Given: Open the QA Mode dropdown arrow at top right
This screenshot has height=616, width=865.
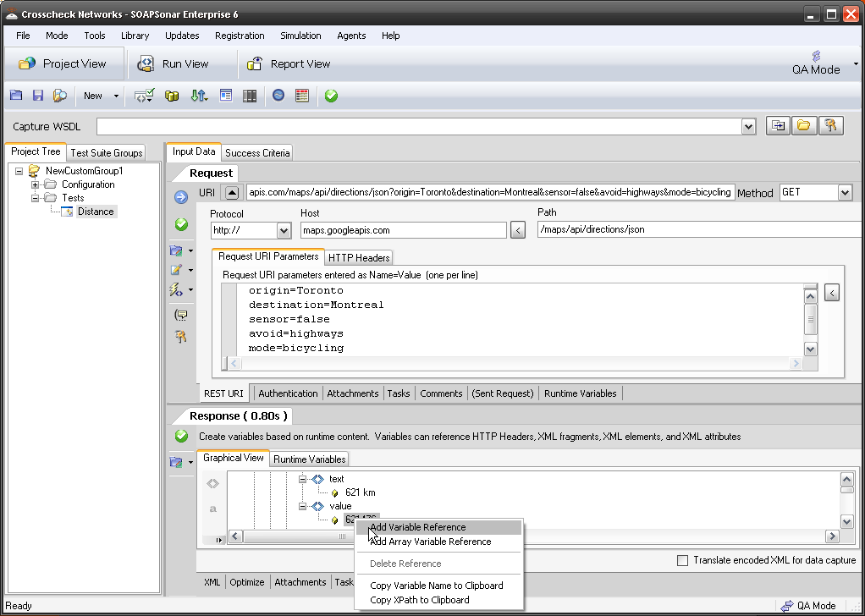Looking at the screenshot, I should (856, 64).
